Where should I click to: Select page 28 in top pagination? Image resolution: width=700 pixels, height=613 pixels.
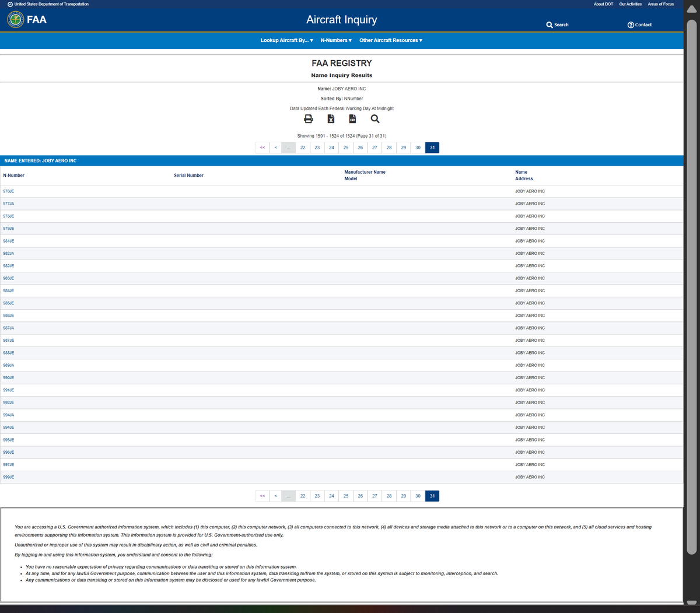pos(389,148)
